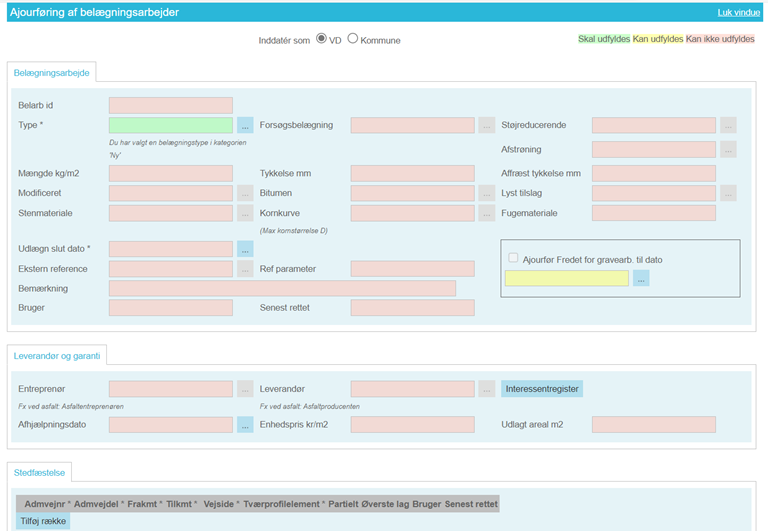Screen dimensions: 768x531
Task: Open date picker for Udlægn slut dato
Action: [x=245, y=249]
